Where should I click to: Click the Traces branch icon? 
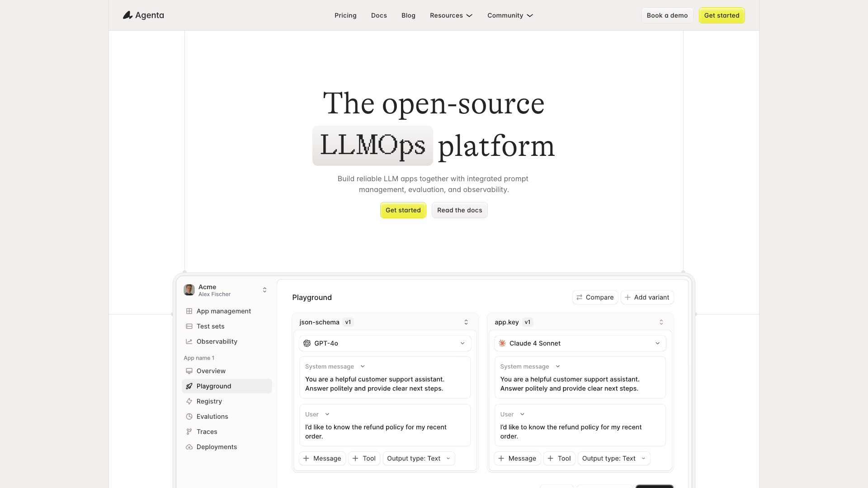tap(189, 432)
